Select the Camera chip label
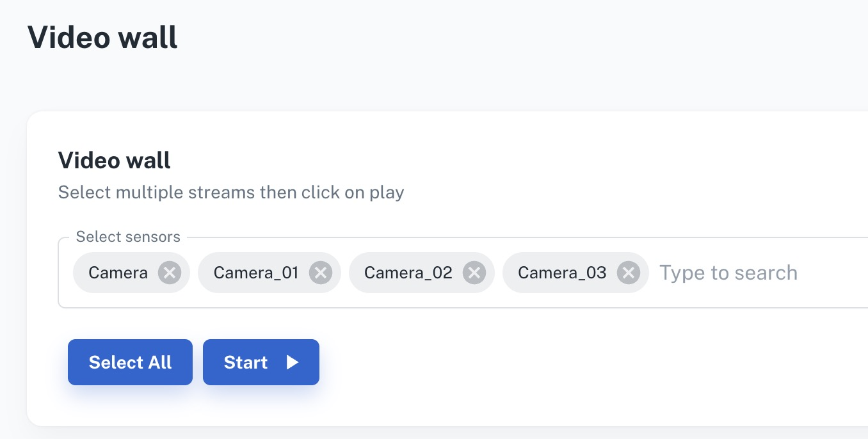 tap(118, 273)
